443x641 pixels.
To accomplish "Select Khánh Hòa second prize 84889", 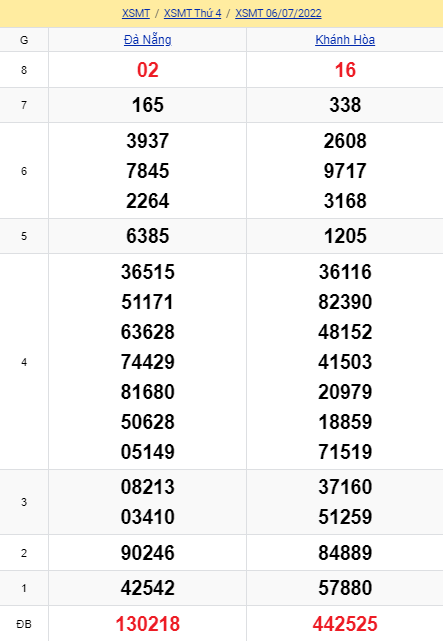I will tap(345, 553).
